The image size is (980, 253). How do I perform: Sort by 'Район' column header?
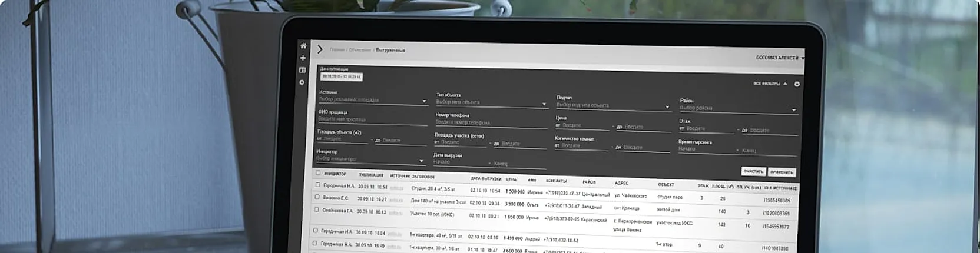click(x=589, y=182)
